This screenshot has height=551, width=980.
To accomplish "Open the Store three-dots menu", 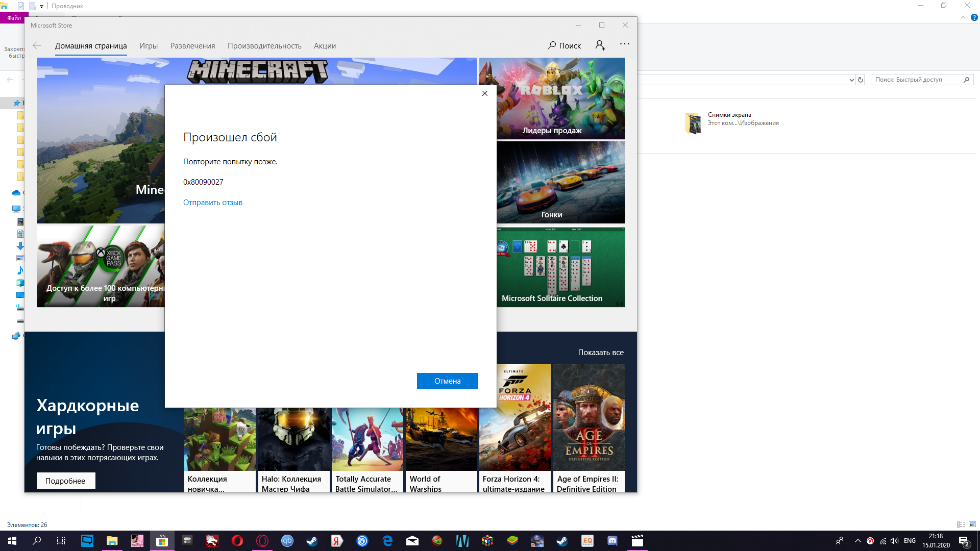I will coord(624,44).
